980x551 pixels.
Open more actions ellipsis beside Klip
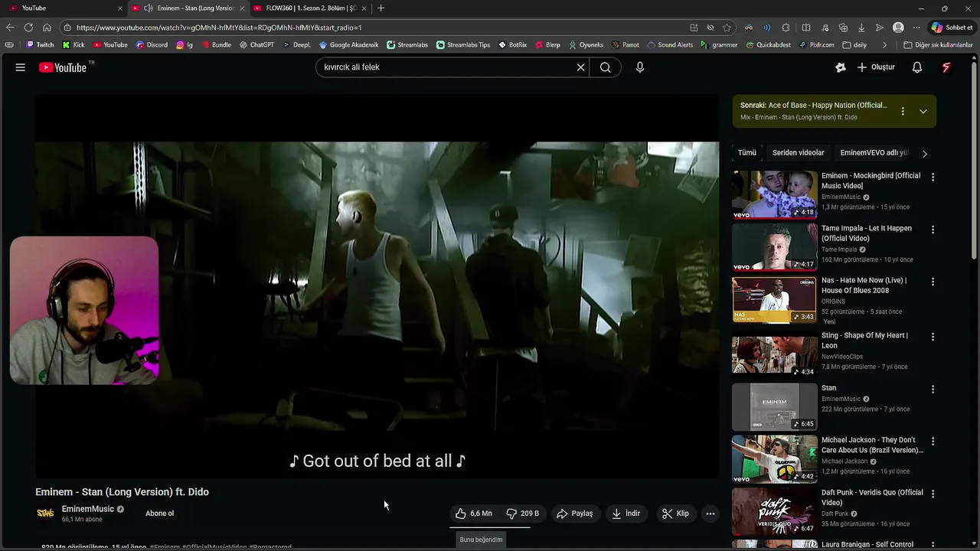tap(710, 514)
